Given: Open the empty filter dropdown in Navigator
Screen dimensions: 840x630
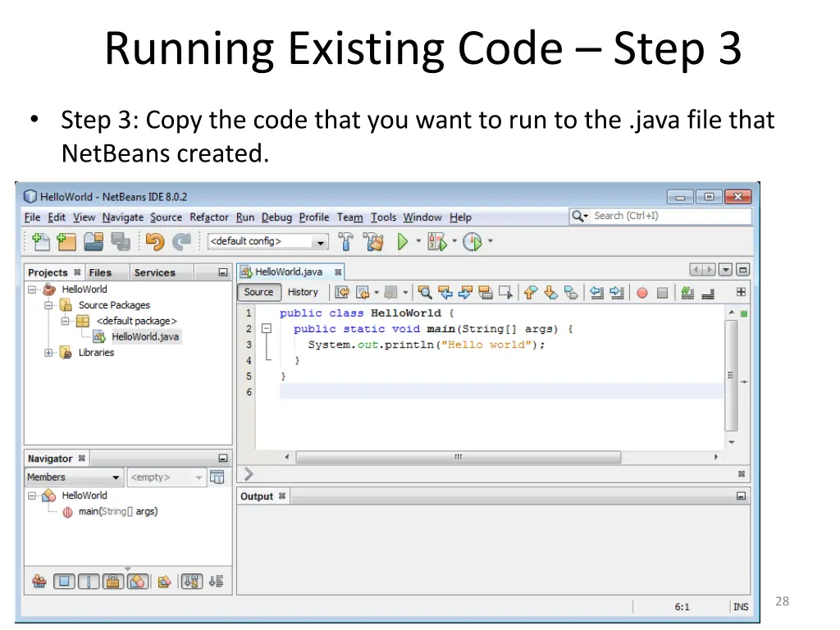Looking at the screenshot, I should [166, 477].
